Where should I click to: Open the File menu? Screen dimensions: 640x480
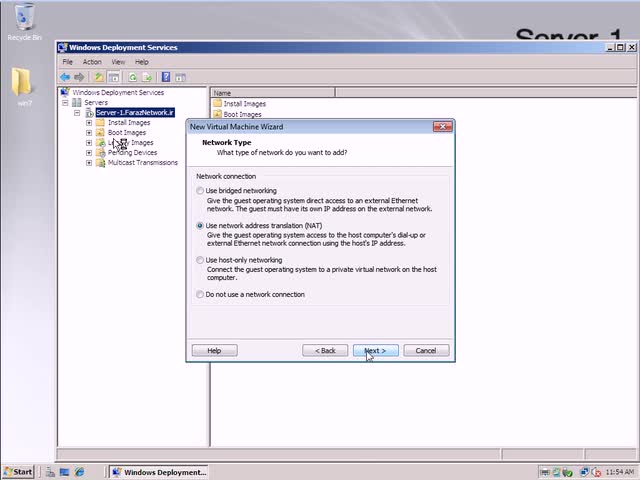coord(67,62)
